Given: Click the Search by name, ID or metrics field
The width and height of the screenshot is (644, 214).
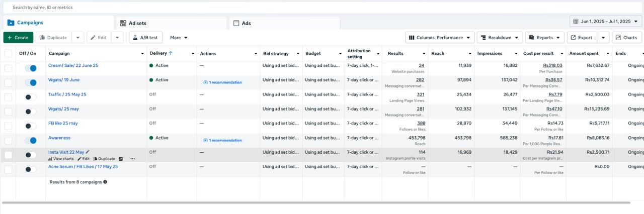Looking at the screenshot, I should click(322, 8).
